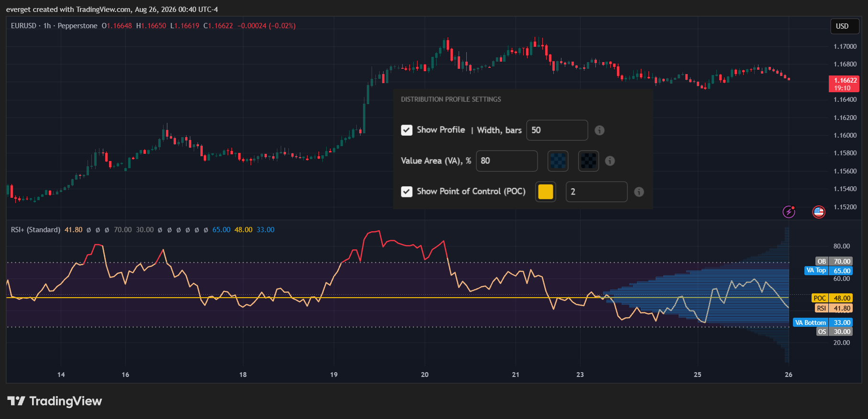
Task: Open the blue Value Area color swatch
Action: 558,161
